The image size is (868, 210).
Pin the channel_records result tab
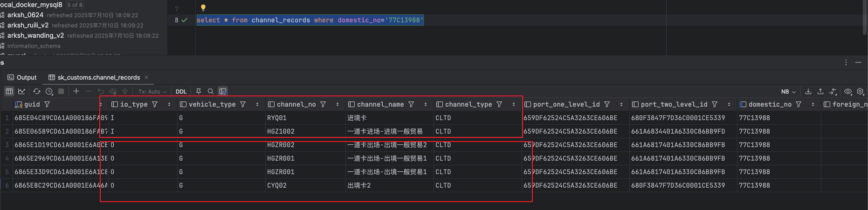point(199,92)
